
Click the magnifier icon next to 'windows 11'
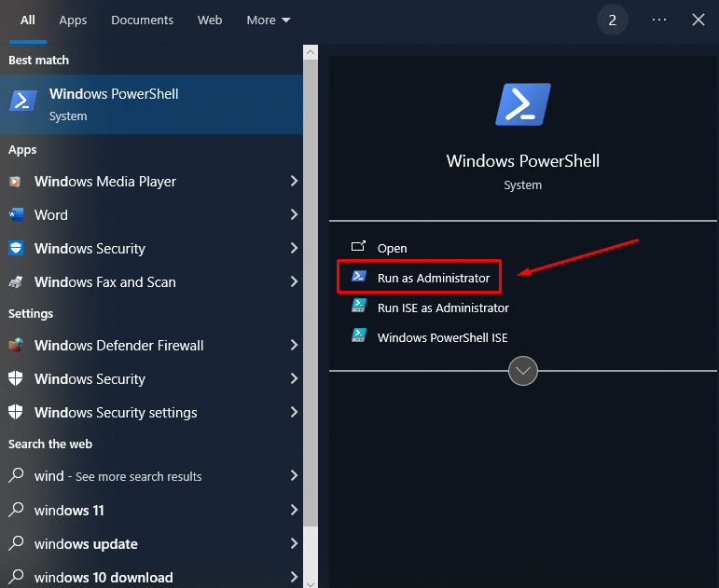[16, 509]
